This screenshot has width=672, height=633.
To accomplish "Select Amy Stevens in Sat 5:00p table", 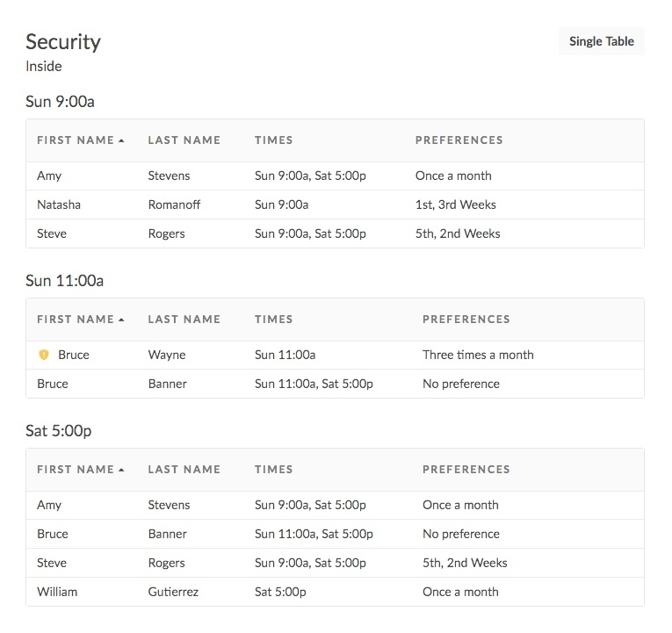I will pyautogui.click(x=49, y=505).
